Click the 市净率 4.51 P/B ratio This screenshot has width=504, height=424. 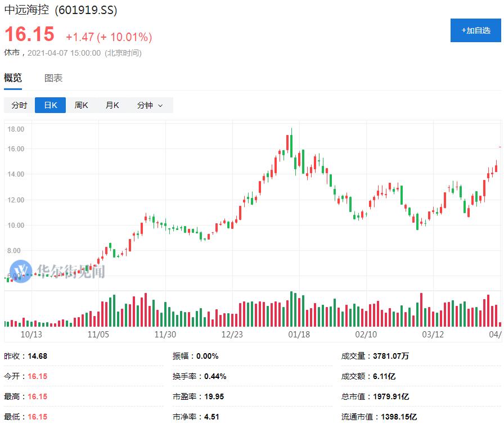pyautogui.click(x=212, y=417)
